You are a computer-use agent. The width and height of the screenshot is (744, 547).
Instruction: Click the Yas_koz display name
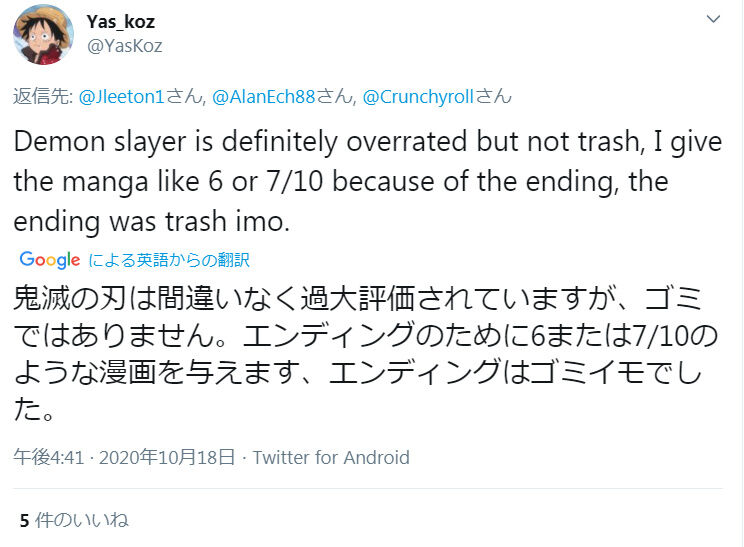pyautogui.click(x=120, y=22)
